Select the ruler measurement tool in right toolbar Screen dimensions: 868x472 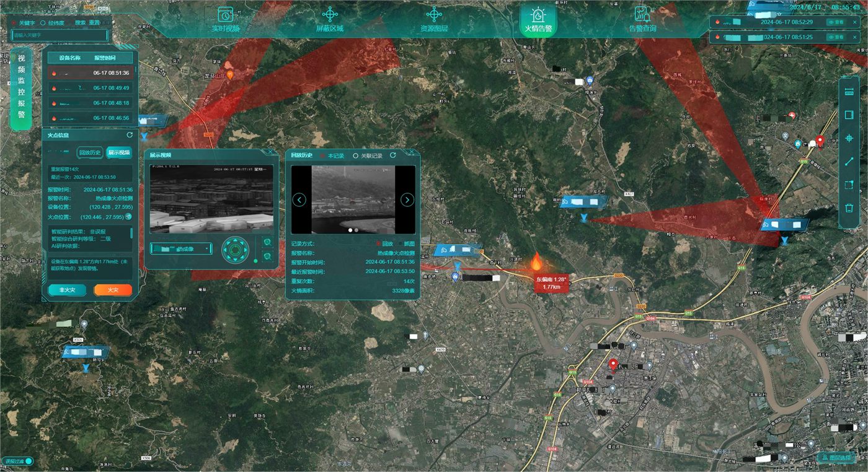tap(849, 92)
